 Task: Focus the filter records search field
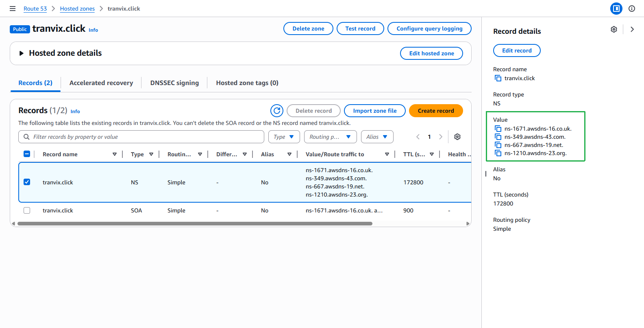[141, 137]
